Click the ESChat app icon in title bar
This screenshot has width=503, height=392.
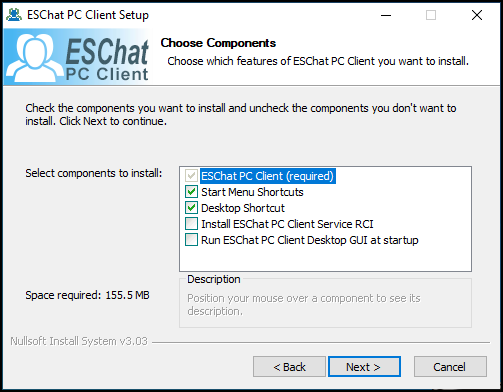14,15
